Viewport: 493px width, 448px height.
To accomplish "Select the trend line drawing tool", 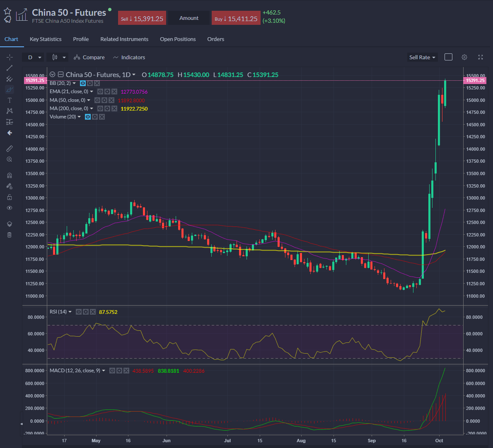I will point(10,68).
